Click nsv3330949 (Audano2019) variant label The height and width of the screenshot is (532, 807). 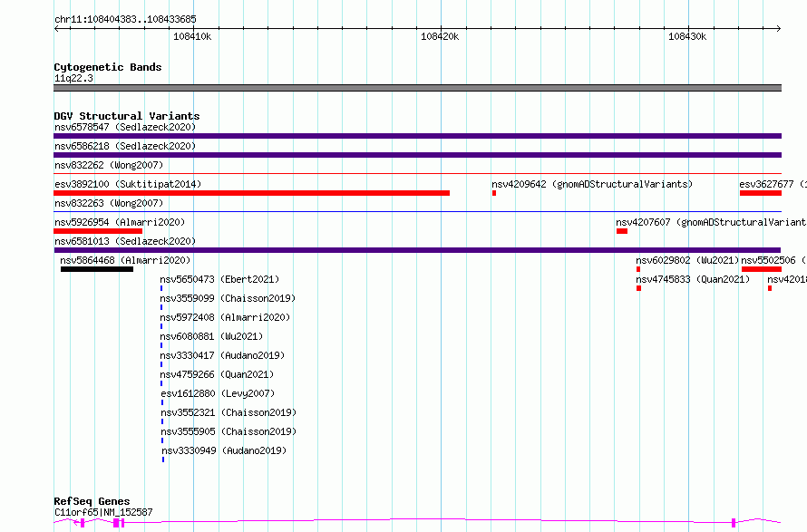click(224, 450)
